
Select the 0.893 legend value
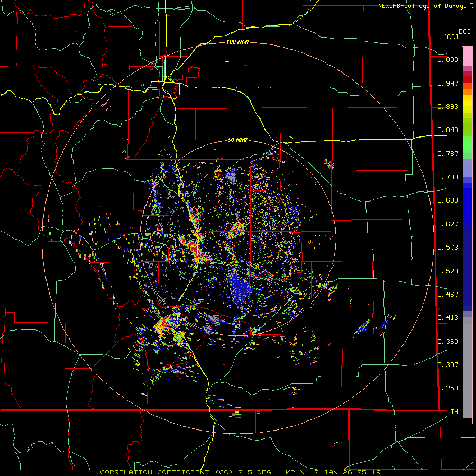pyautogui.click(x=448, y=106)
